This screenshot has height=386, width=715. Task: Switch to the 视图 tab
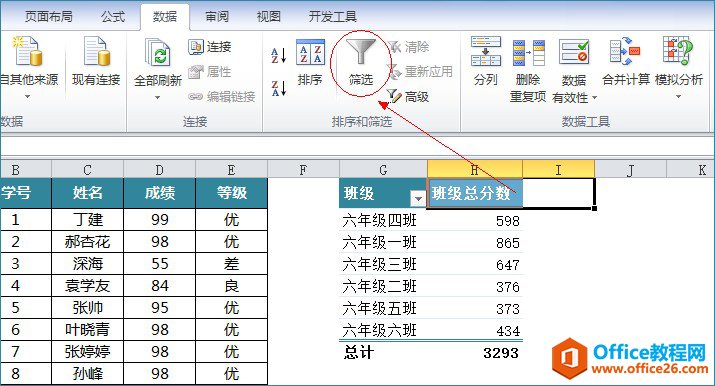tap(269, 17)
